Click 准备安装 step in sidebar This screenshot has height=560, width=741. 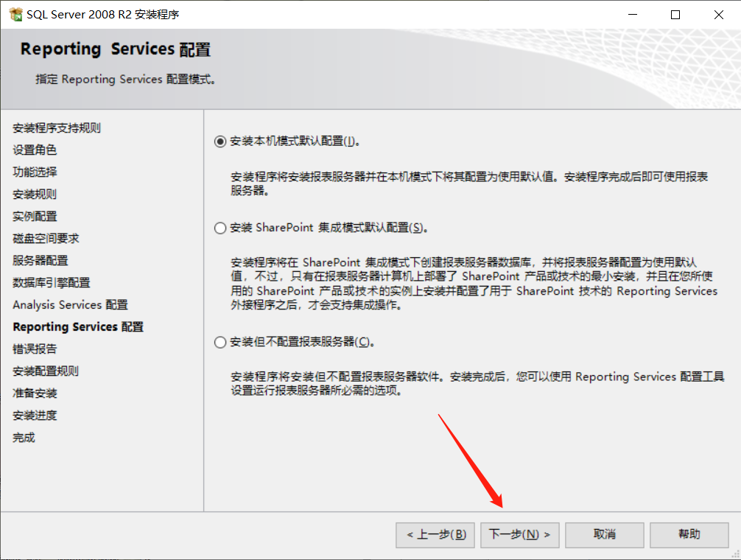pos(35,393)
